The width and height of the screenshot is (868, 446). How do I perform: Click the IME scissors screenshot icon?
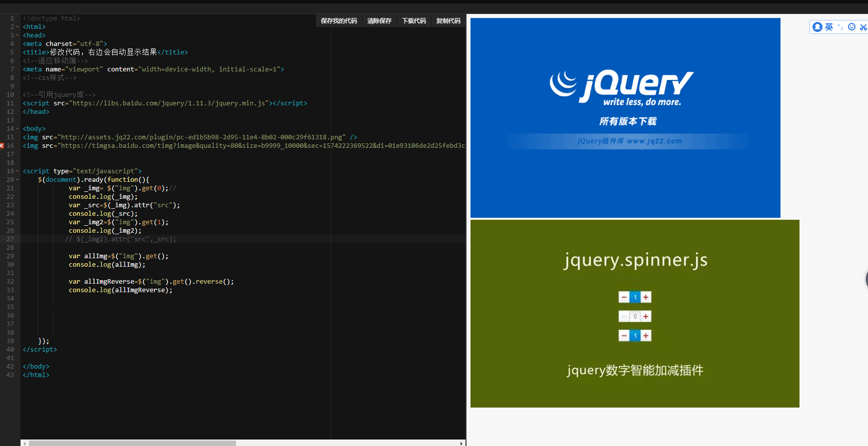coord(863,27)
